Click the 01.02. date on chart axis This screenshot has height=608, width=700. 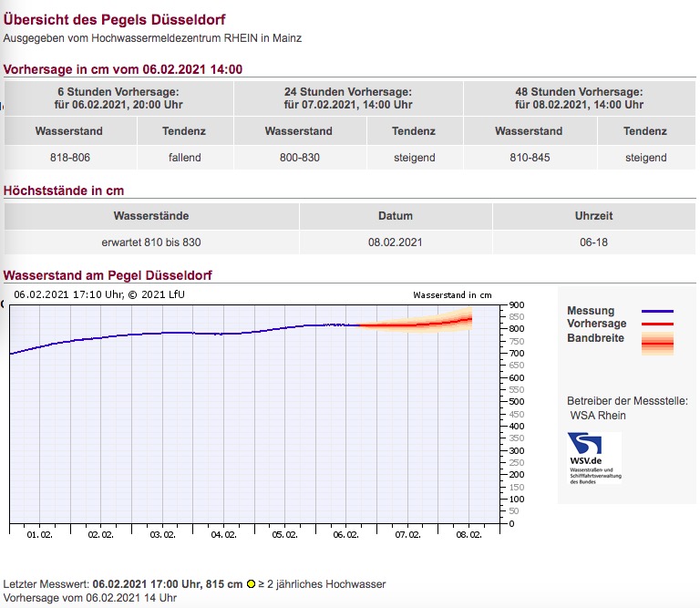point(39,535)
